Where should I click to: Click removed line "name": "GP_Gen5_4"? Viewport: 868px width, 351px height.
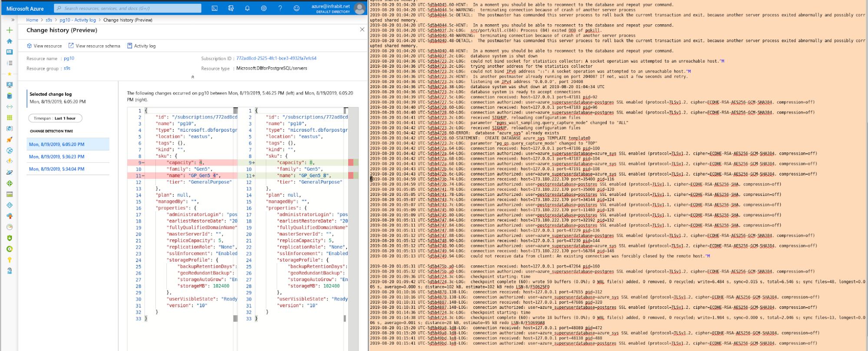(182, 175)
